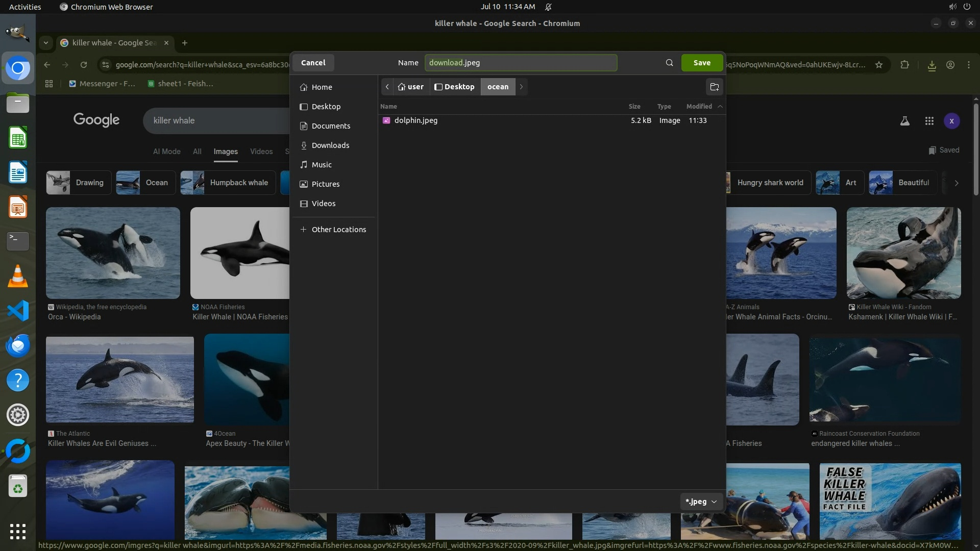Open Visual Studio Code from the dock
Viewport: 980px width, 551px height.
tap(18, 311)
